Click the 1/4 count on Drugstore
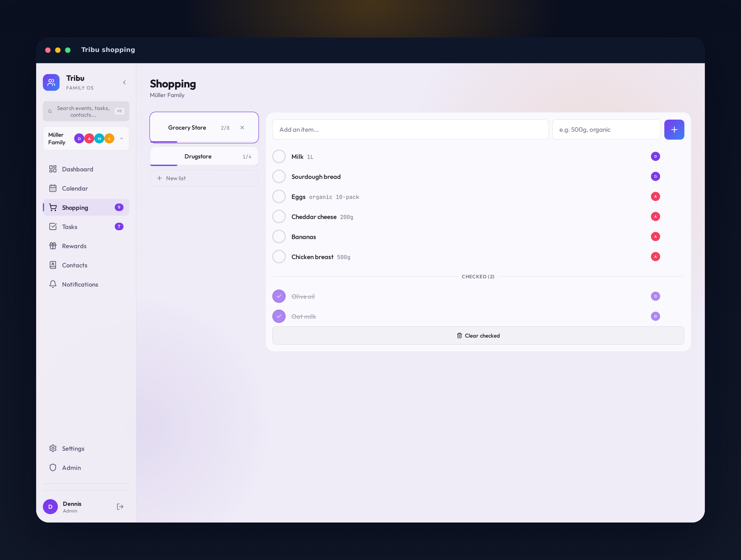This screenshot has height=560, width=741. 247,157
